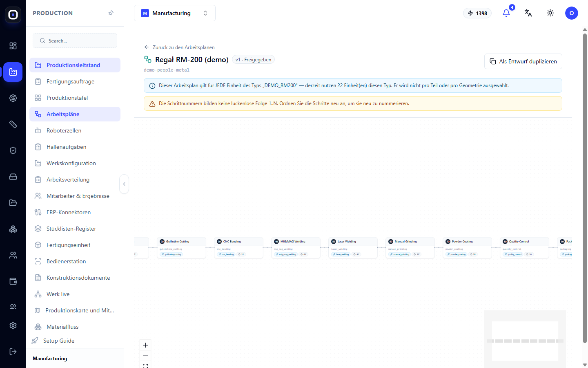588x368 pixels.
Task: Open Produktionsleitstand in the sidebar
Action: [75, 65]
